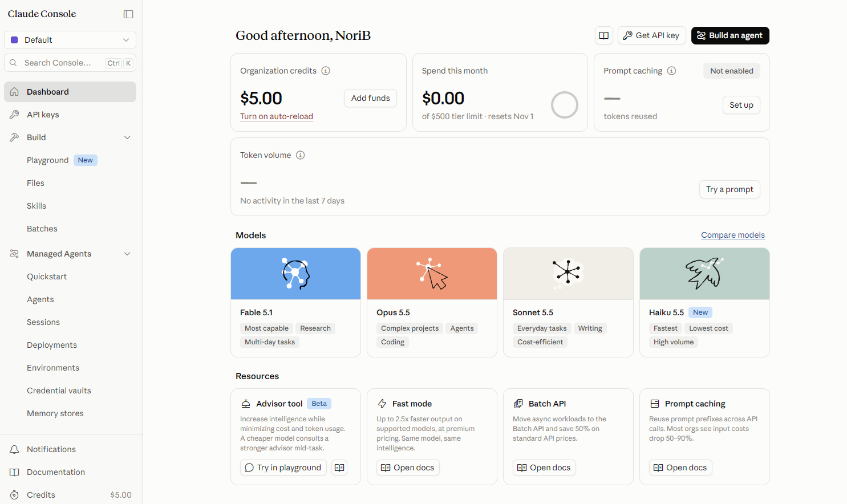
Task: Click Try in playground button
Action: tap(283, 468)
